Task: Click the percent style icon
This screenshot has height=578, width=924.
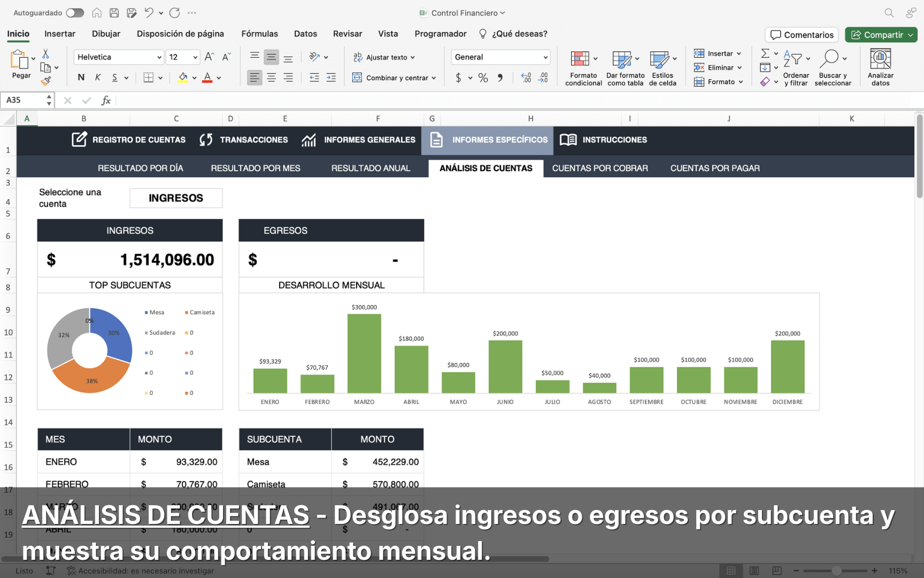Action: point(483,78)
